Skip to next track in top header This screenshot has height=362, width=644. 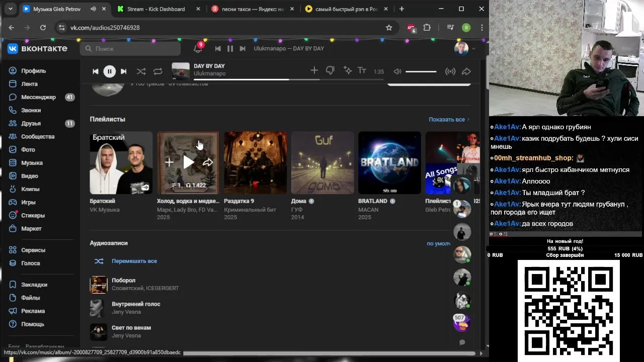click(x=243, y=48)
